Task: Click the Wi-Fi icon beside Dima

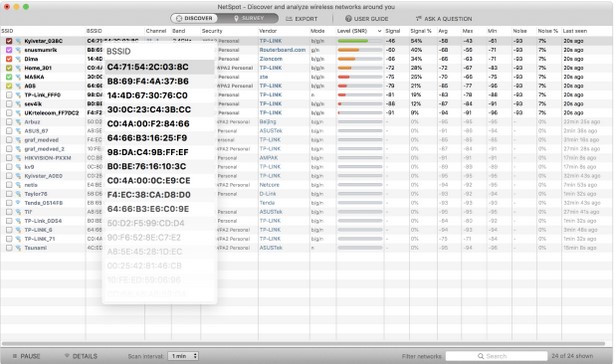Action: tap(18, 59)
